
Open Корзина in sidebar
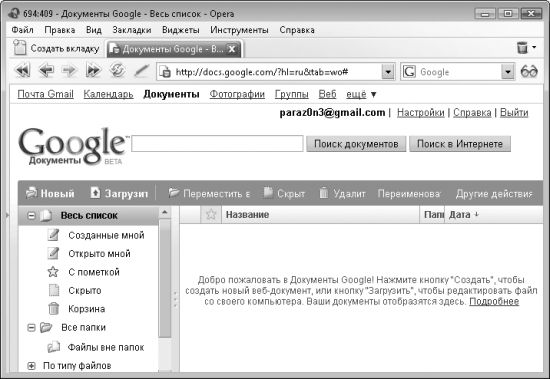pos(87,309)
